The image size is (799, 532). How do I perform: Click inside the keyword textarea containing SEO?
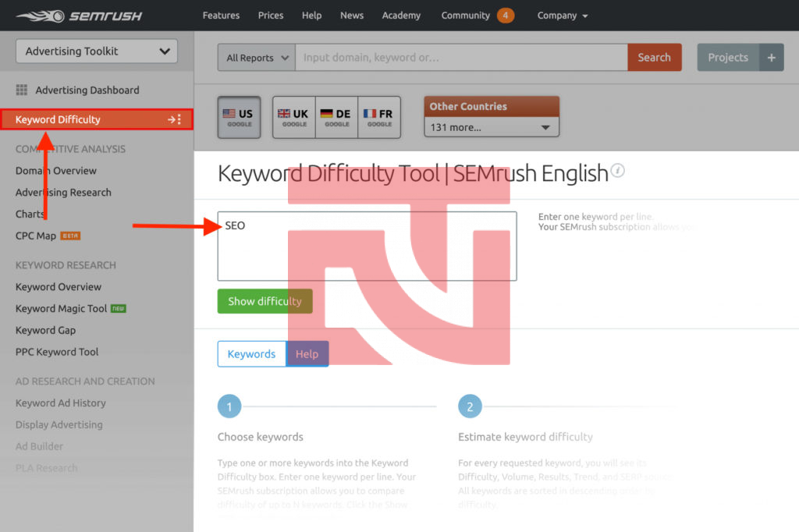tap(367, 246)
